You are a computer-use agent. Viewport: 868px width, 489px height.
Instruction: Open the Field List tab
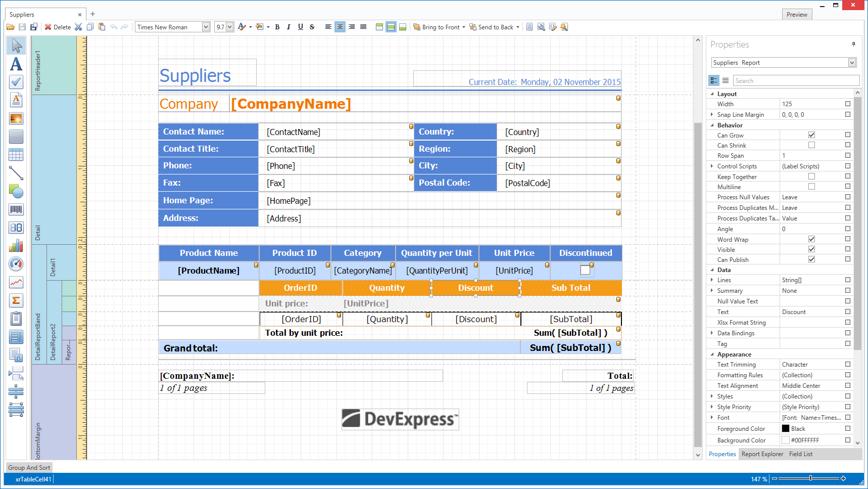pos(801,454)
